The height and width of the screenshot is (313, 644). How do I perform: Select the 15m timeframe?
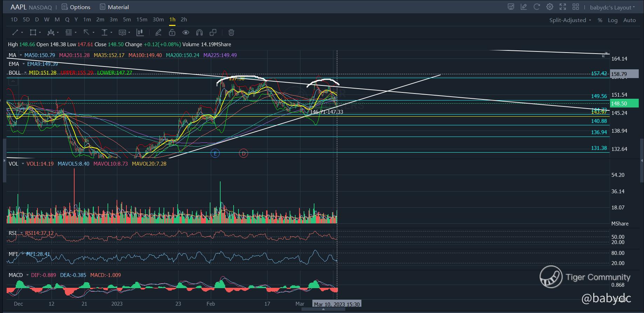[142, 20]
